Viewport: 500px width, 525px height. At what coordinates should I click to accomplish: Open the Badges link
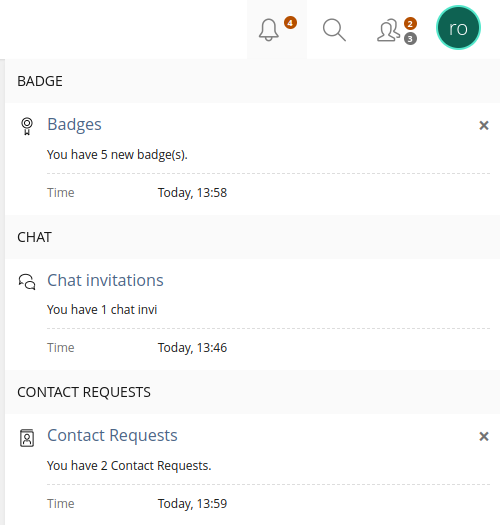click(74, 125)
